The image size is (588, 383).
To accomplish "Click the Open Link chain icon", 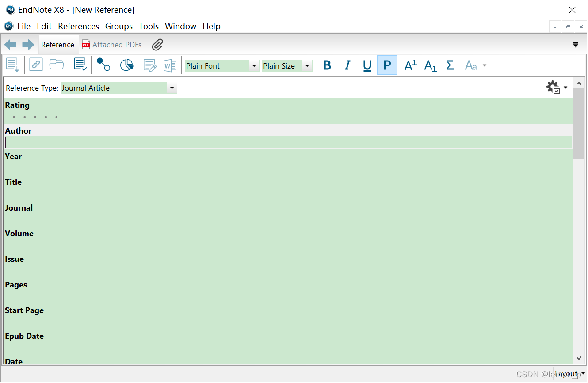I will pos(36,65).
